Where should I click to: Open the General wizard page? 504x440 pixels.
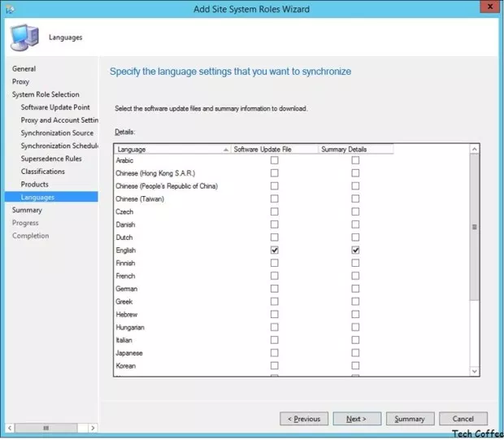(x=24, y=69)
